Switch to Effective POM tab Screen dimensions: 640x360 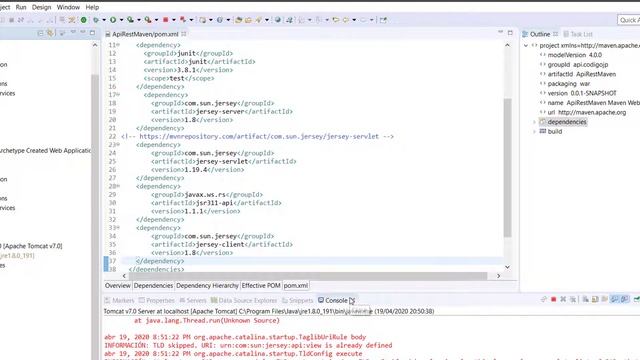[x=261, y=286]
